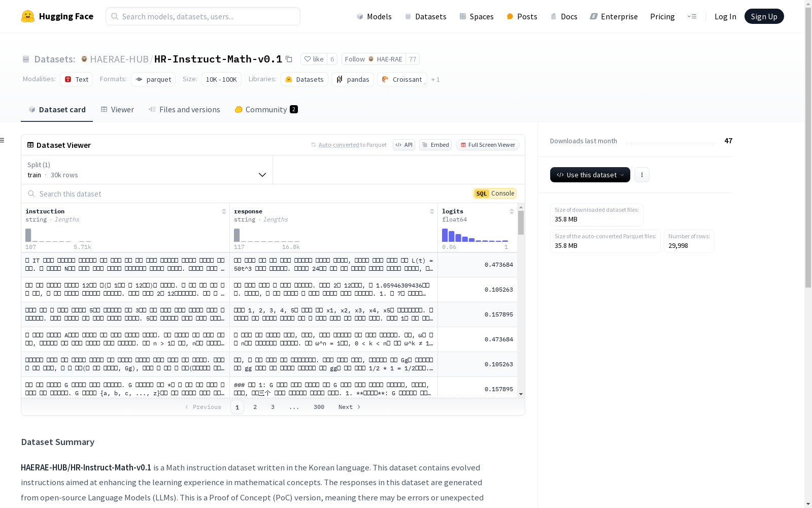Copy dataset name with copy icon
Viewport: 812px width, 508px height.
pyautogui.click(x=289, y=59)
